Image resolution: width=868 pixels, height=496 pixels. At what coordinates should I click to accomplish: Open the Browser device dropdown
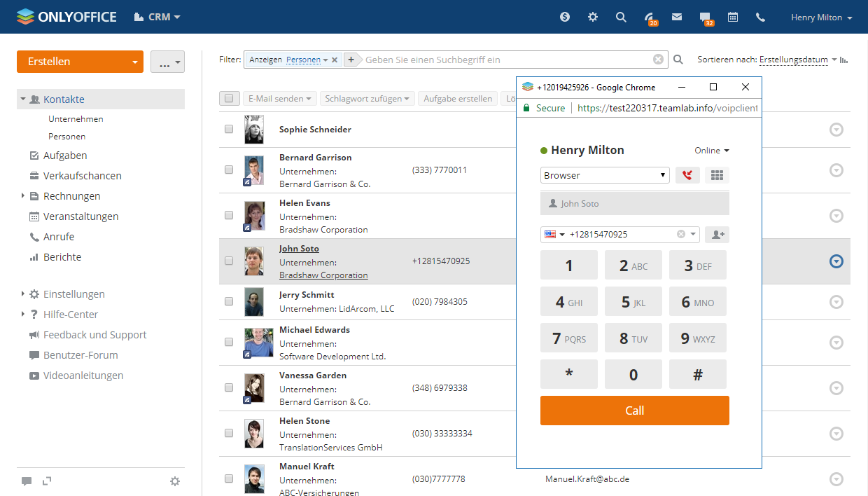click(x=605, y=175)
